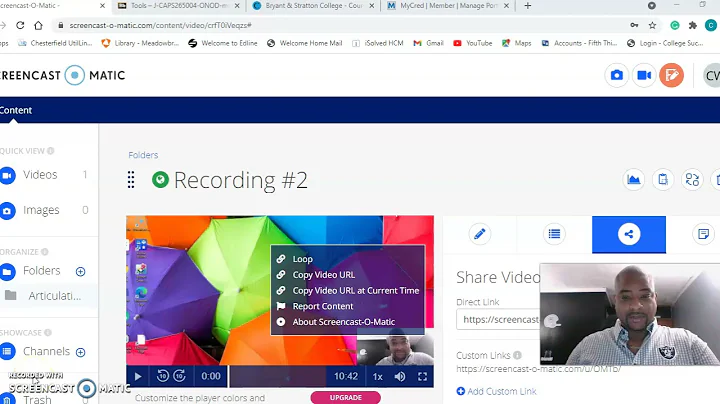Open the CV account avatar

[x=712, y=75]
